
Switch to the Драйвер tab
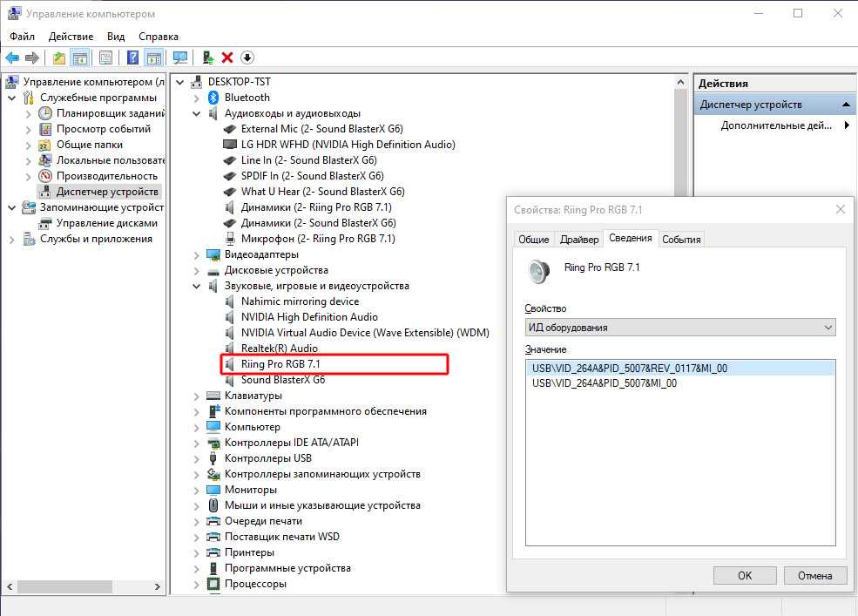click(x=579, y=240)
